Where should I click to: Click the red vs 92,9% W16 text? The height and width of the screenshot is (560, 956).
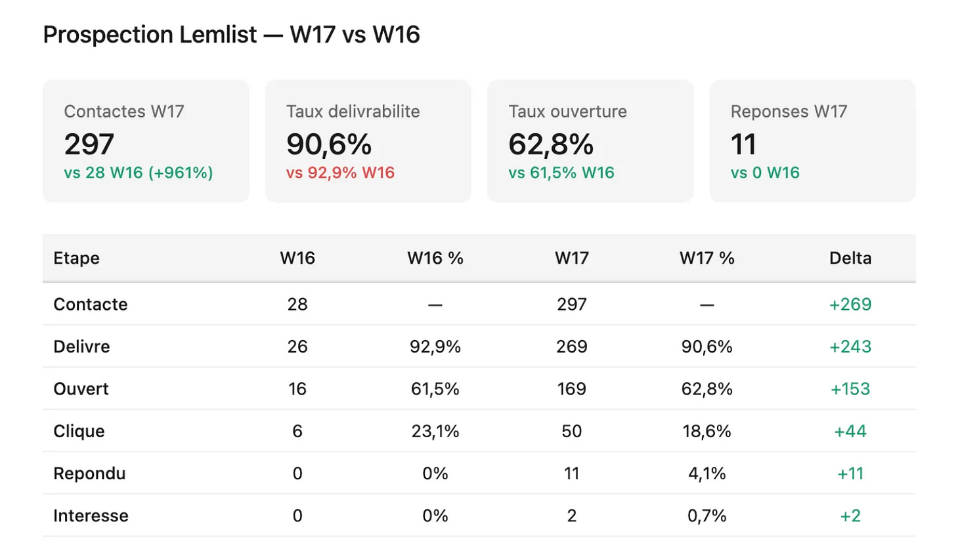coord(340,173)
